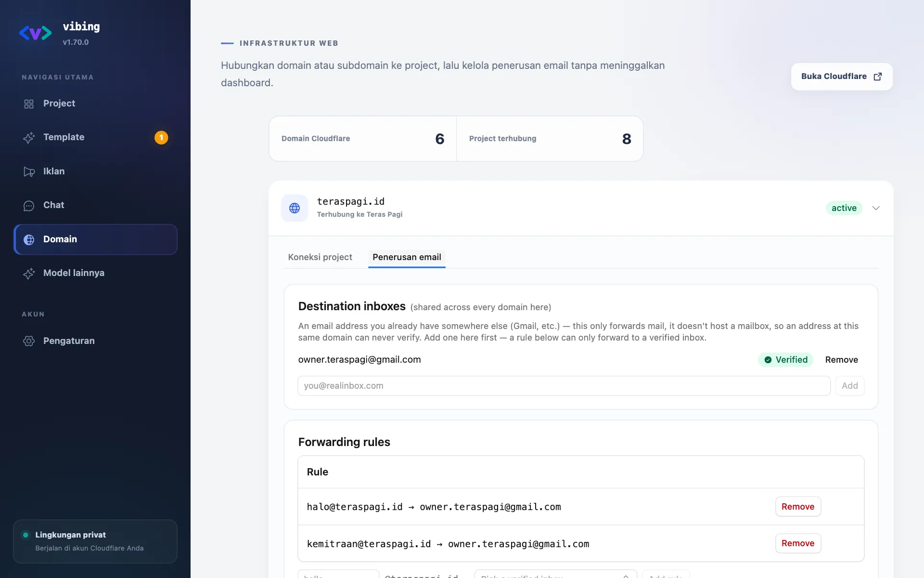Click the Destination inboxes heading

[352, 306]
